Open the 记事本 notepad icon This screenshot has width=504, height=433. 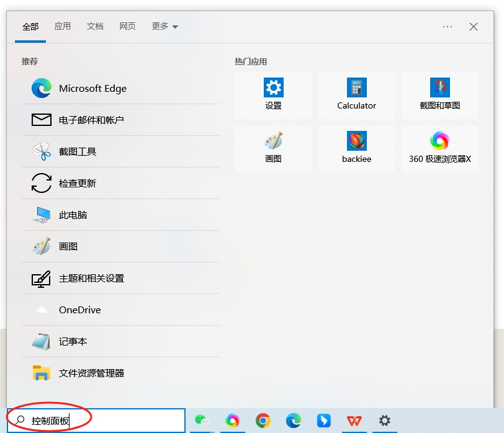42,341
